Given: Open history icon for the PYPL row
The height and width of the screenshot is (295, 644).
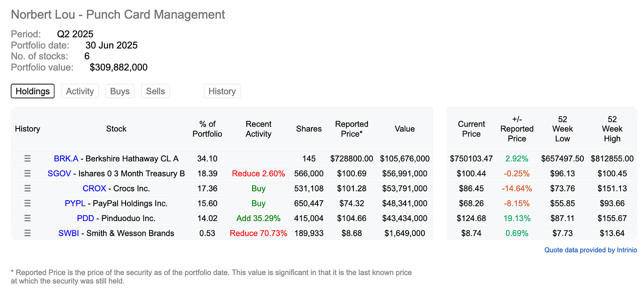Looking at the screenshot, I should tap(27, 203).
